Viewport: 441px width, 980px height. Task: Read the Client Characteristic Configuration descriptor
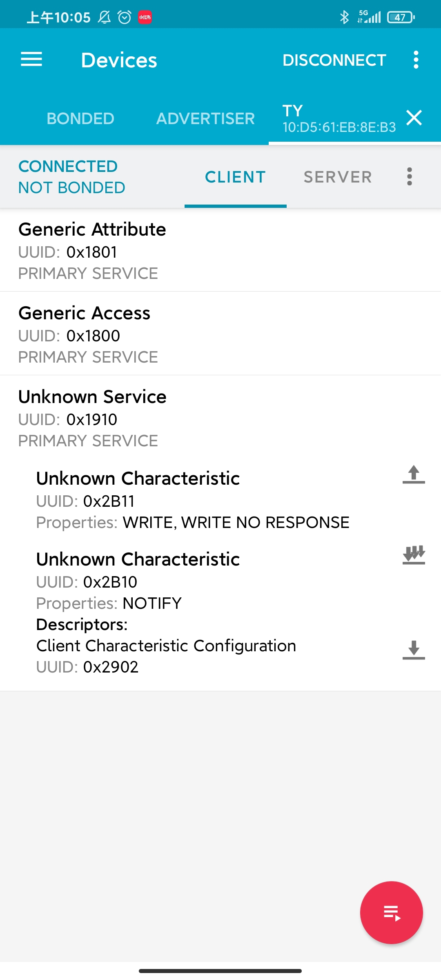coord(414,650)
